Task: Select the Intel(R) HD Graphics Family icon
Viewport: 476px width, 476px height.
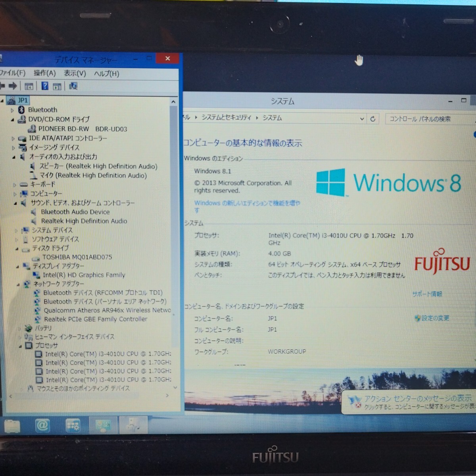Action: [x=36, y=275]
